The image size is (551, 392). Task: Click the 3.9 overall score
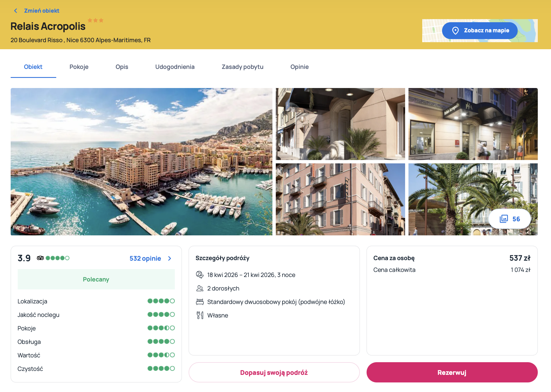(24, 258)
